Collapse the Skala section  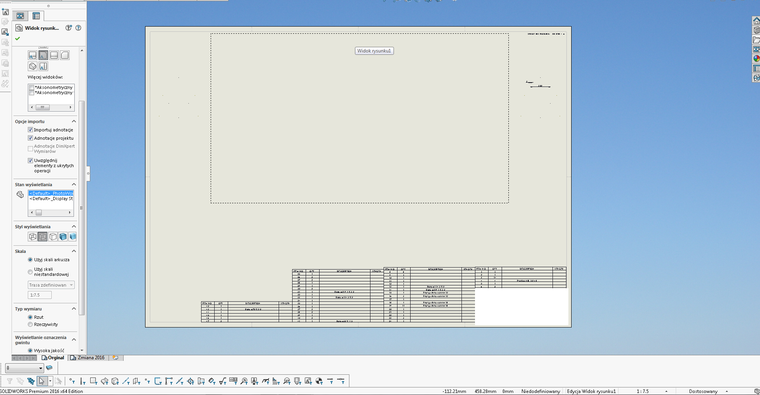[74, 251]
